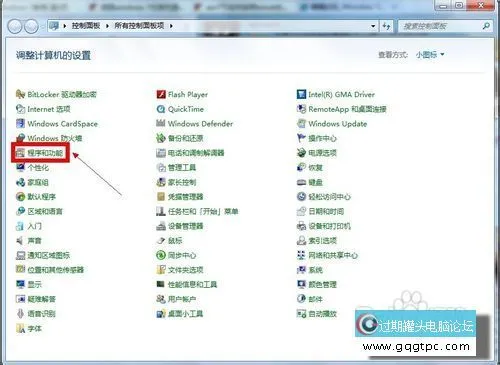Open the 鼠标 mouse icon
500x365 pixels.
tap(161, 240)
